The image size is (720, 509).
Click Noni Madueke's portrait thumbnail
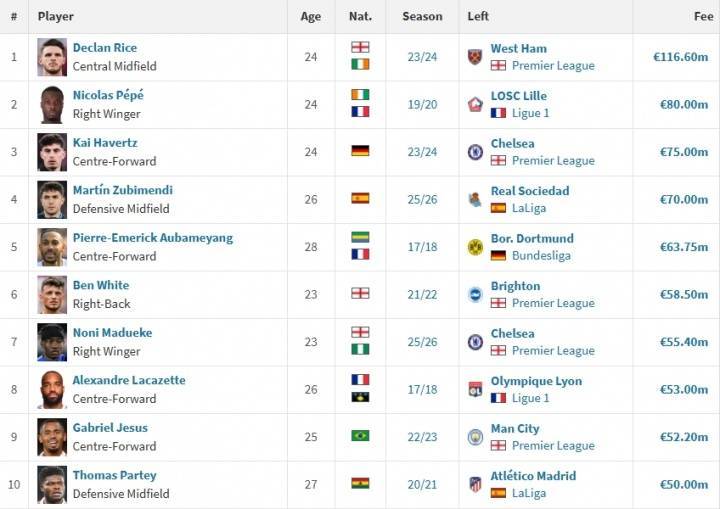tap(52, 342)
